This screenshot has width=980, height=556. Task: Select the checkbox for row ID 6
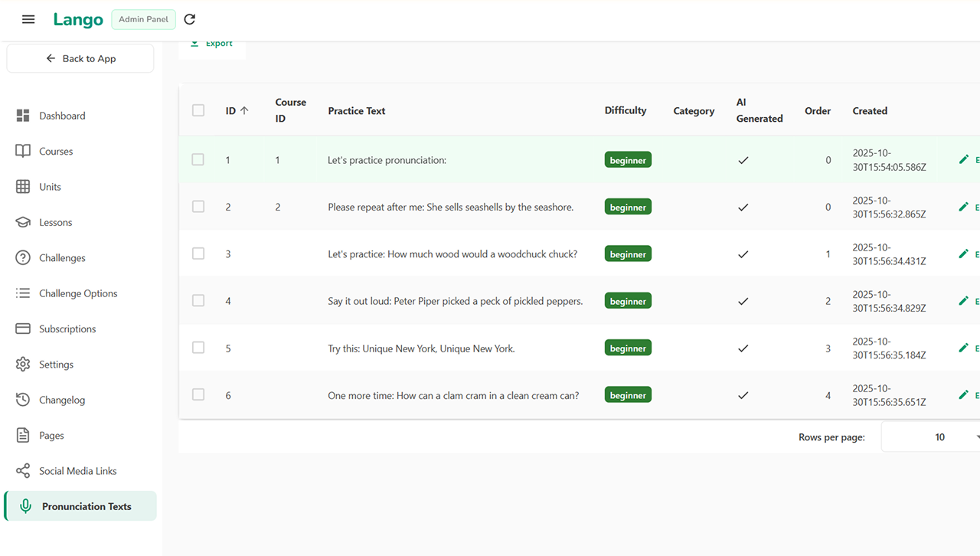[x=198, y=394]
